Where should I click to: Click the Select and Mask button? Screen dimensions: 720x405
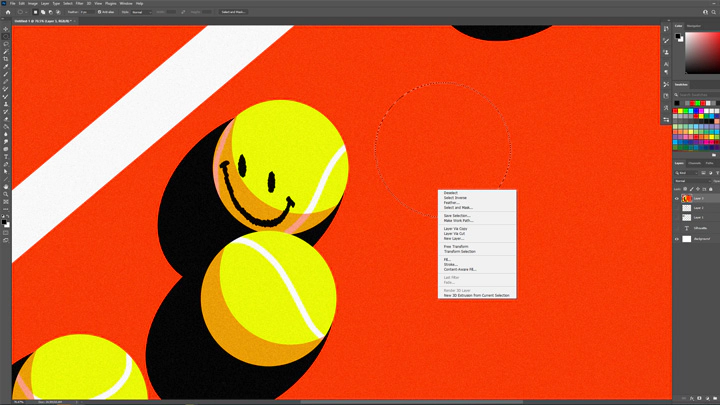point(233,12)
